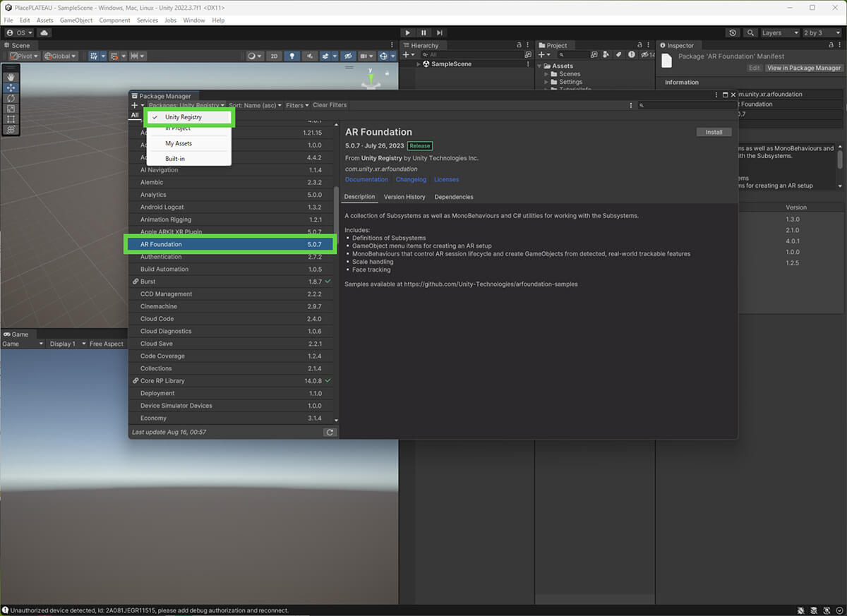Open the Filters dropdown in Package Manager
The width and height of the screenshot is (847, 616).
click(297, 105)
